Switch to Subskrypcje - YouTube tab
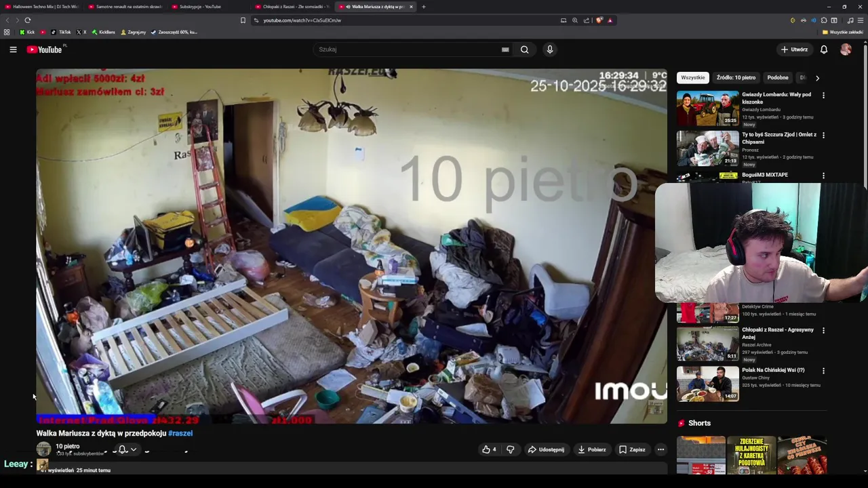 click(209, 7)
